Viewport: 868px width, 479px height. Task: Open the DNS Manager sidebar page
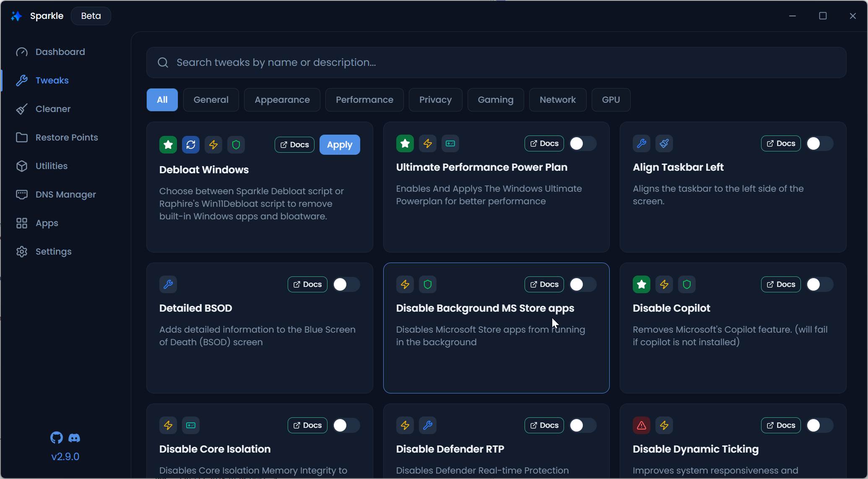tap(65, 195)
